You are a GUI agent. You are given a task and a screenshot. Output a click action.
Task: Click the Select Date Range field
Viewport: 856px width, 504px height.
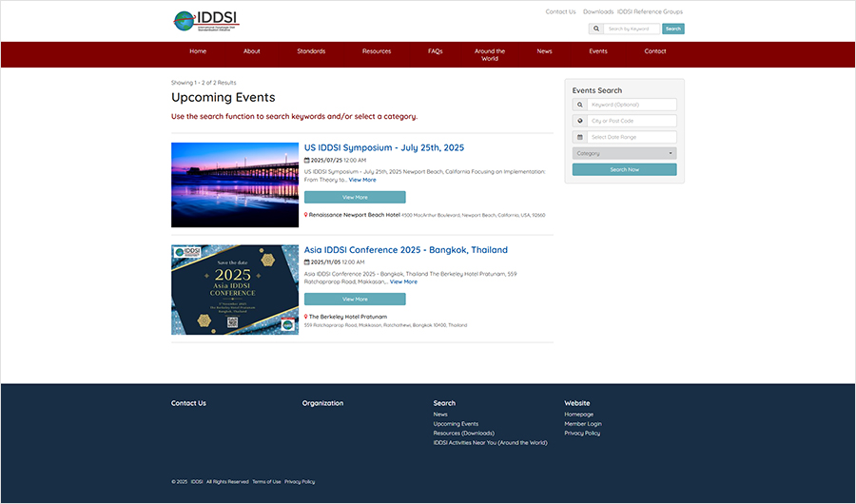632,138
